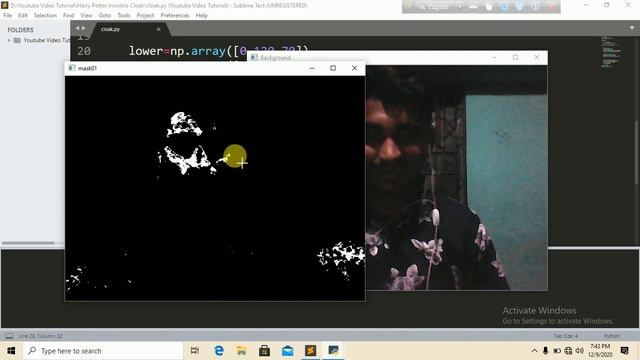Open the network tray icon
The image size is (640, 360).
pos(568,351)
